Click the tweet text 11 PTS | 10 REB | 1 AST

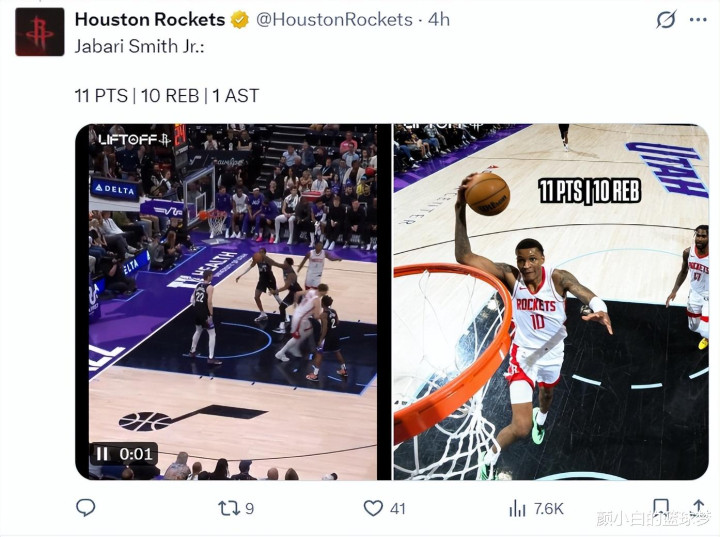point(167,96)
